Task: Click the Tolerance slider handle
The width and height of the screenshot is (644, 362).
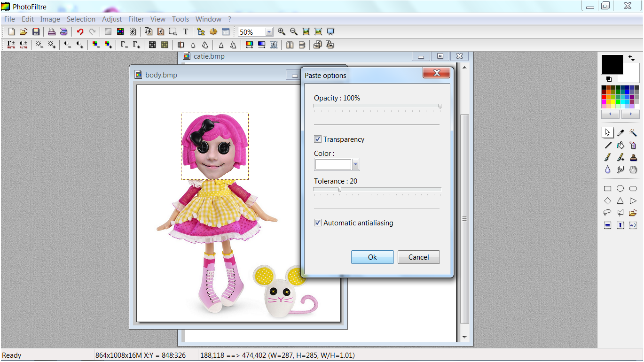Action: click(x=339, y=190)
